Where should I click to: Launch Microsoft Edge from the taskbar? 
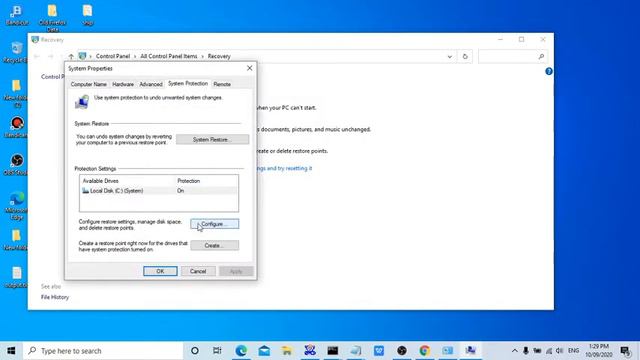click(x=241, y=351)
